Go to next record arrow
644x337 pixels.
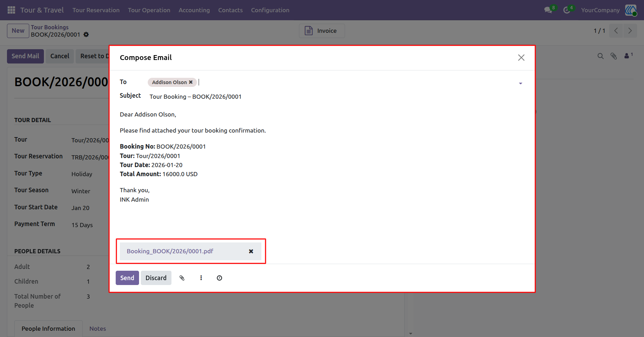630,31
